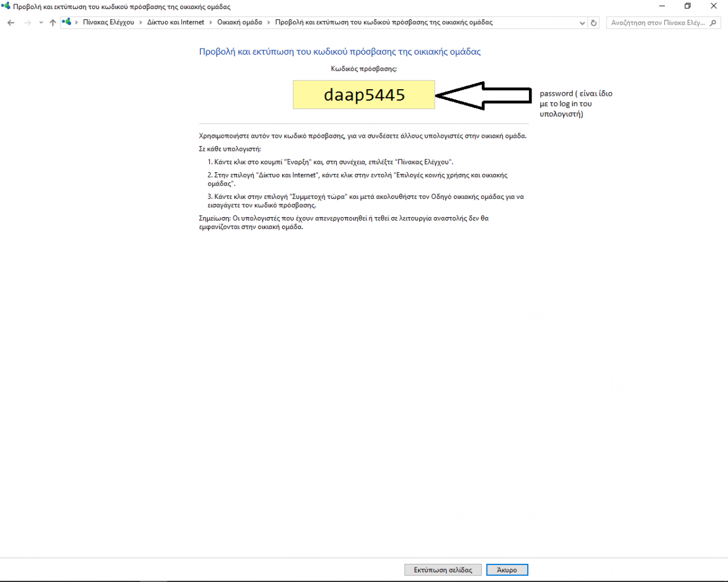
Task: Click the Χρησιμοποιήστε αυτόν τον κωδικό sentence
Action: 363,136
